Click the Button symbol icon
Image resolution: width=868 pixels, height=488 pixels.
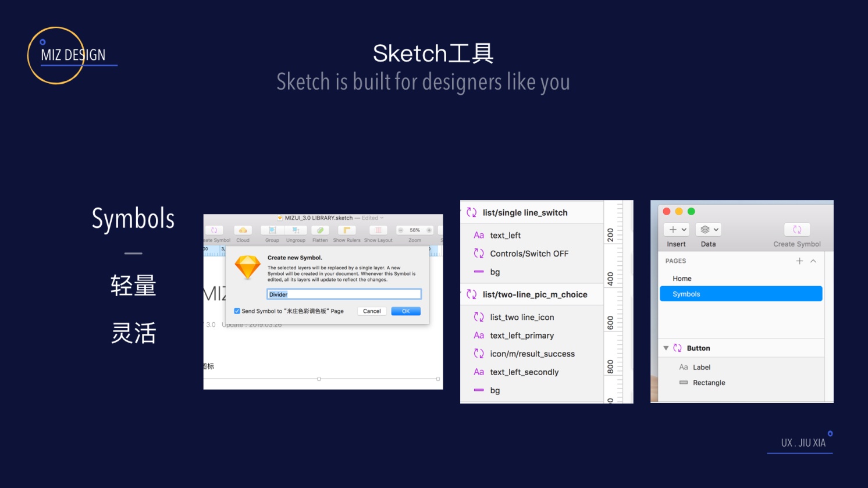677,348
